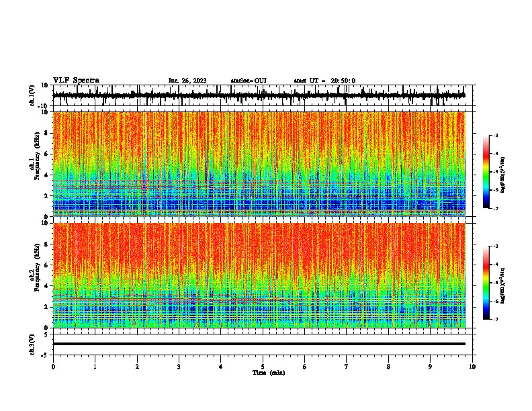The width and height of the screenshot is (532, 411).
Task: Click the 'station=OUJ' header text
Action: tap(249, 81)
